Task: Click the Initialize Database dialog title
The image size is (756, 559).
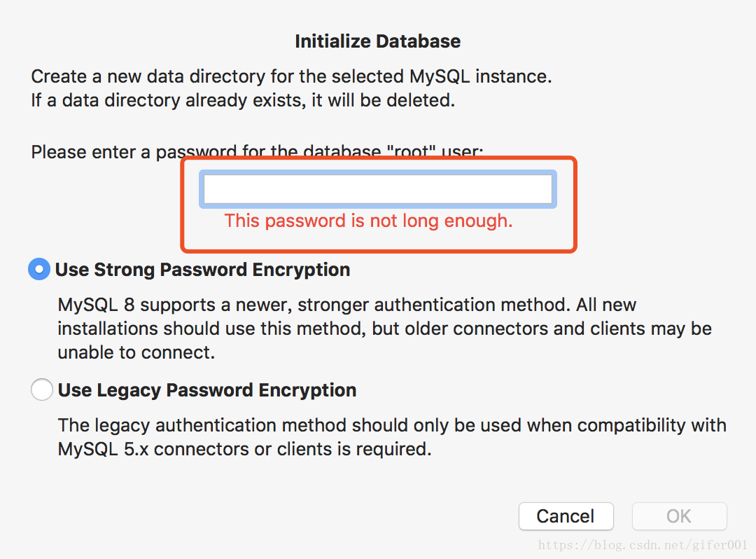Action: 377,41
